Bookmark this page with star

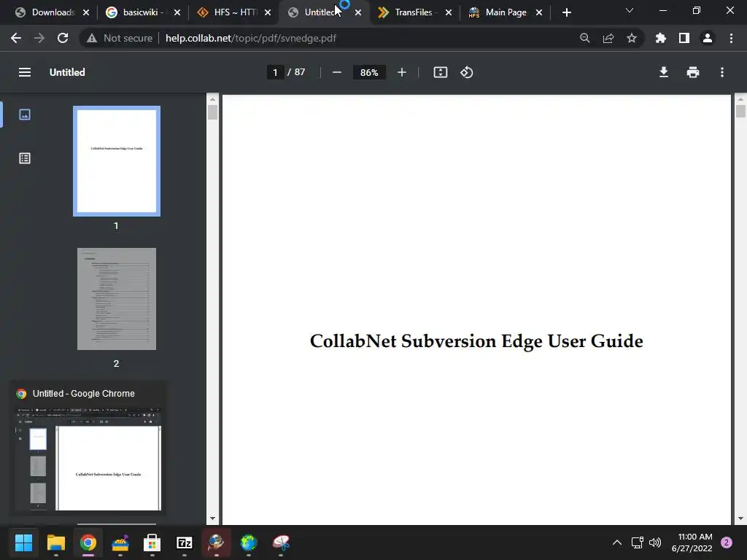coord(632,38)
